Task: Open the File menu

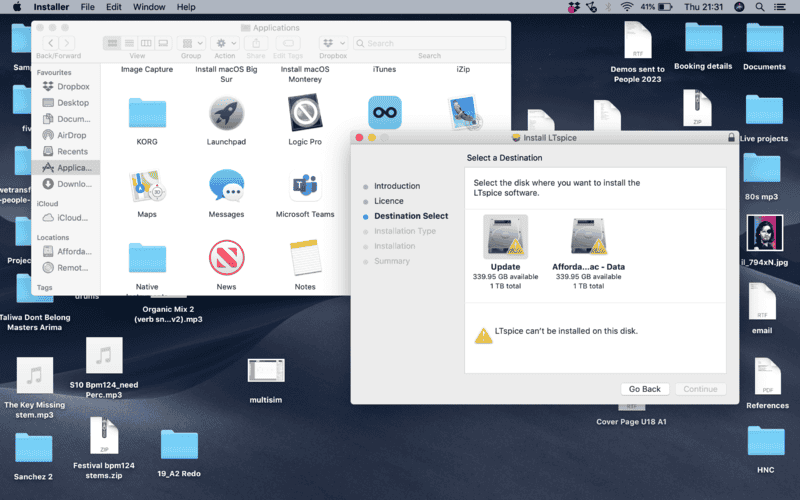Action: pos(87,7)
